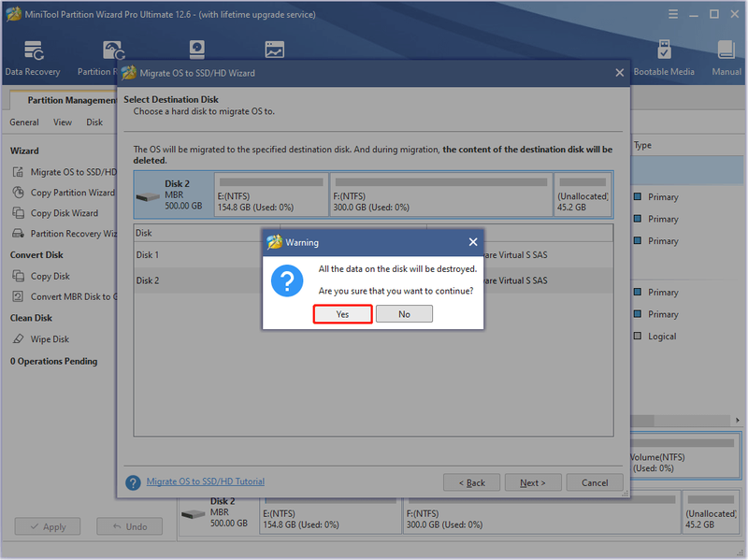Click the Migrate OS to SSD/HD sidebar icon
Image resolution: width=748 pixels, height=560 pixels.
coord(18,172)
